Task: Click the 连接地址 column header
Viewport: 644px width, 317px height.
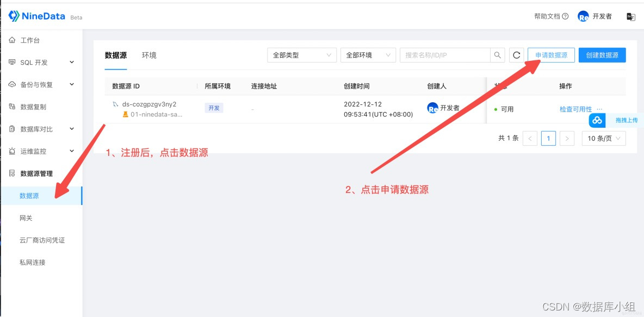Action: (264, 86)
